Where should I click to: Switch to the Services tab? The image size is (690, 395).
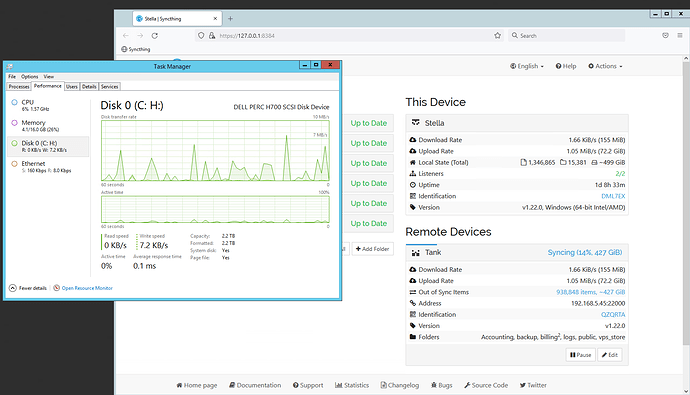click(110, 87)
